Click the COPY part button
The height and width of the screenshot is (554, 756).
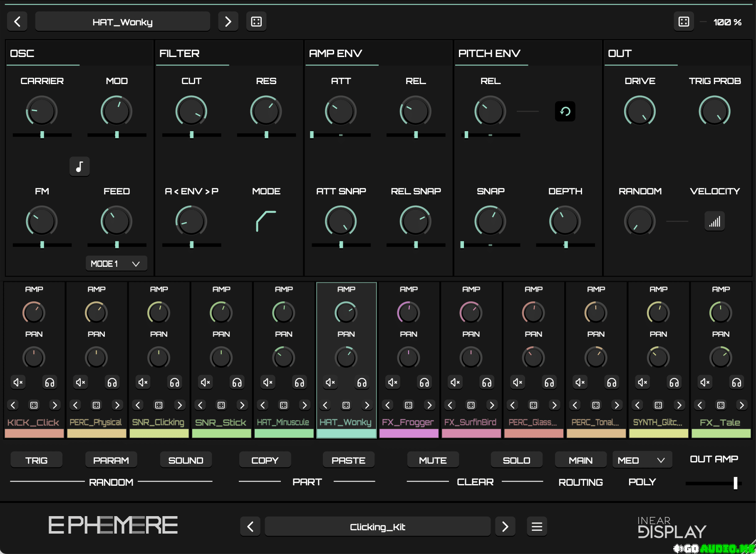[265, 460]
